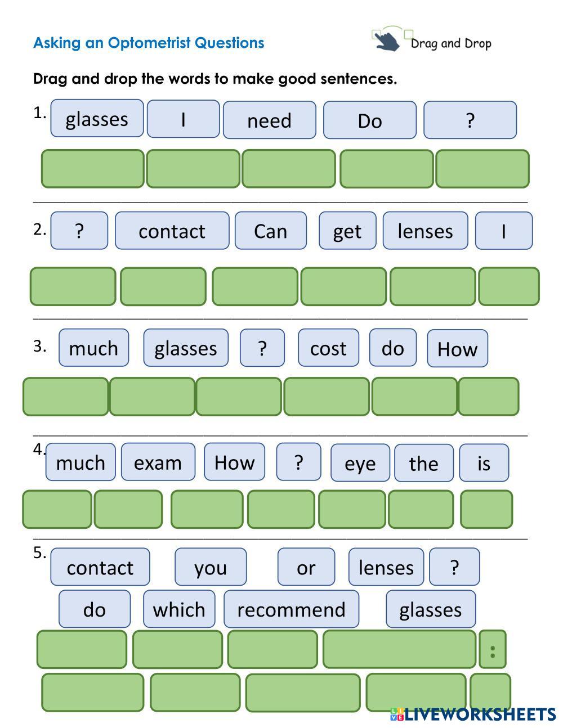Pick the 'is' word tile
Screen dimensions: 563x728
[484, 463]
